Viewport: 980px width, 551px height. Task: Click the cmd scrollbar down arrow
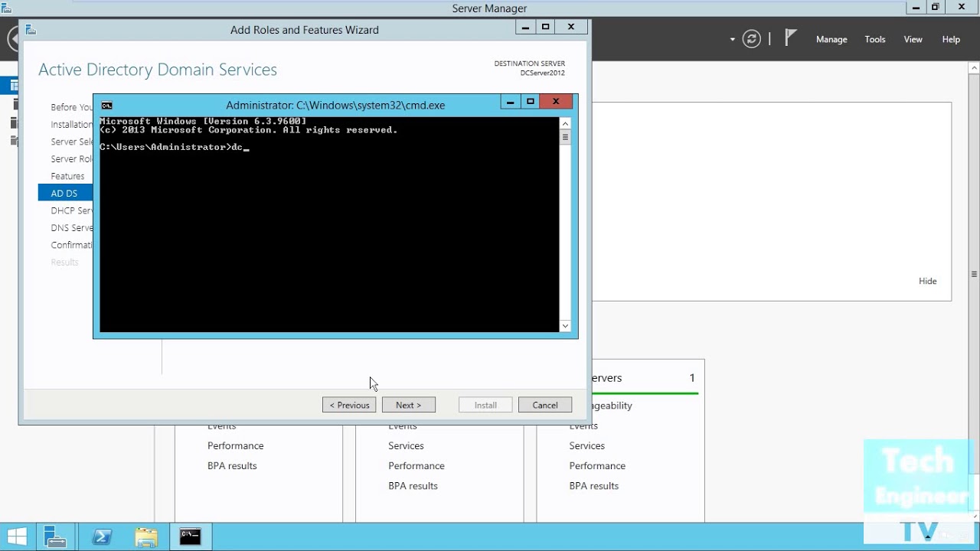565,326
